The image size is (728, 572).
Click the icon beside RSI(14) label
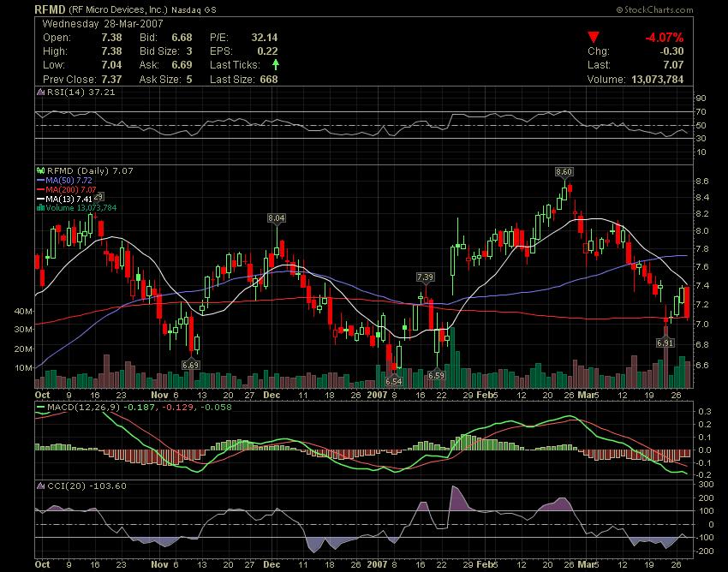pos(41,92)
